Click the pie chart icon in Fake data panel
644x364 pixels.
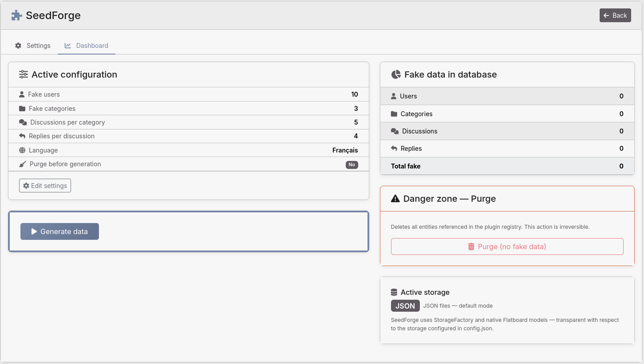tap(395, 74)
